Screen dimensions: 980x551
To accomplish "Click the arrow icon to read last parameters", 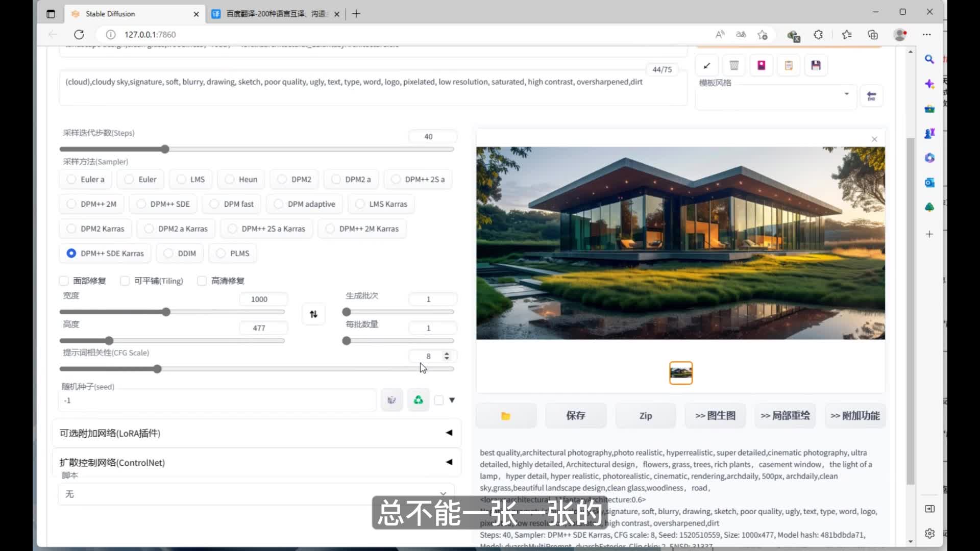I will (707, 65).
